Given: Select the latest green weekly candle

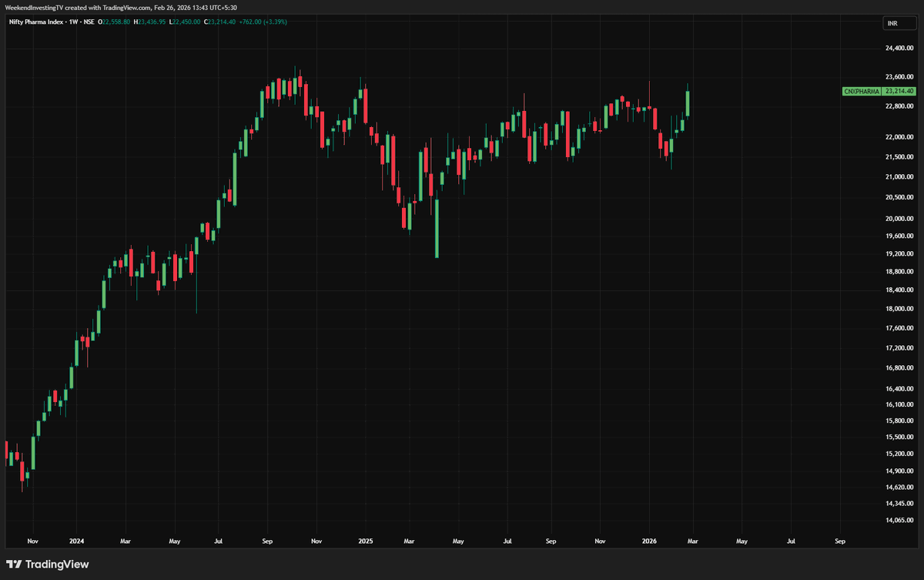Looking at the screenshot, I should [688, 101].
